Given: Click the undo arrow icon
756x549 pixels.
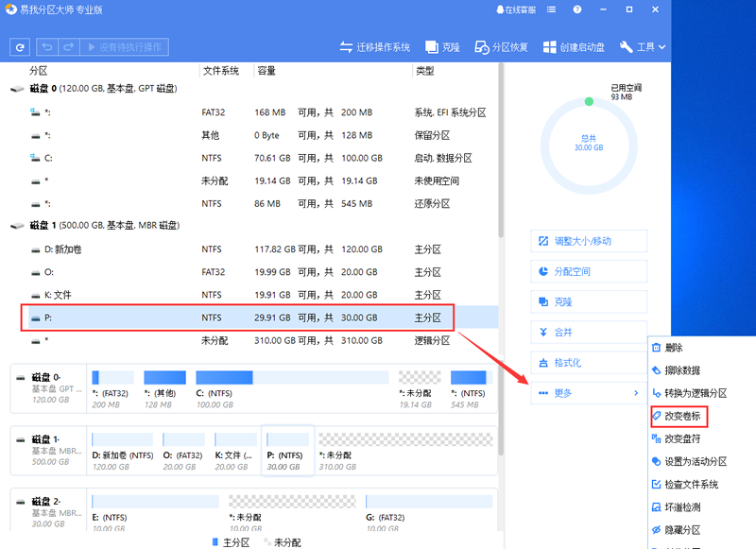Looking at the screenshot, I should (x=45, y=47).
